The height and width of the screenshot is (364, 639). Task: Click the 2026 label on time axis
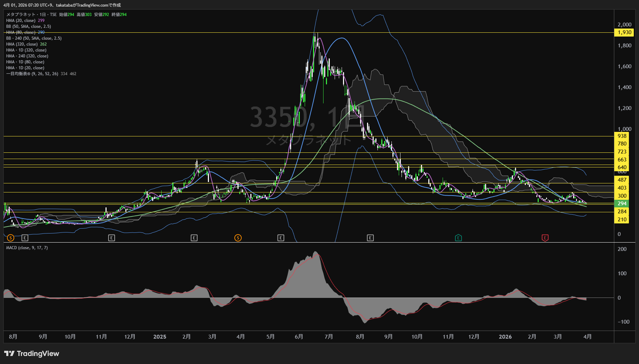pyautogui.click(x=505, y=337)
